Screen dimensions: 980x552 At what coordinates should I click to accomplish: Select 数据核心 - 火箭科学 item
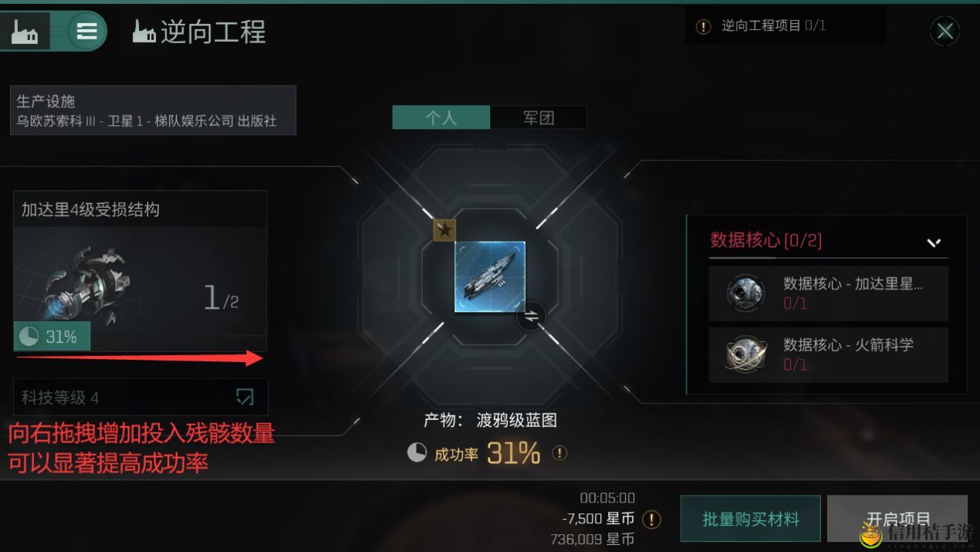pyautogui.click(x=828, y=354)
